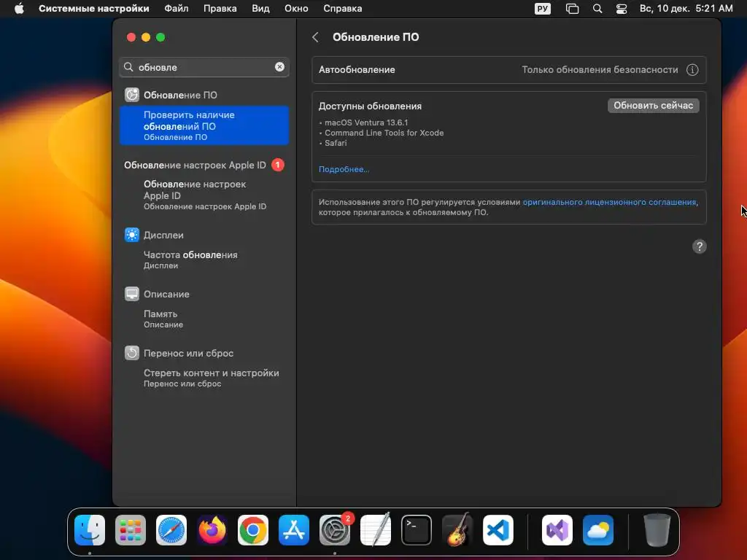Click the date and time in menu bar
This screenshot has height=560, width=747.
click(x=686, y=9)
